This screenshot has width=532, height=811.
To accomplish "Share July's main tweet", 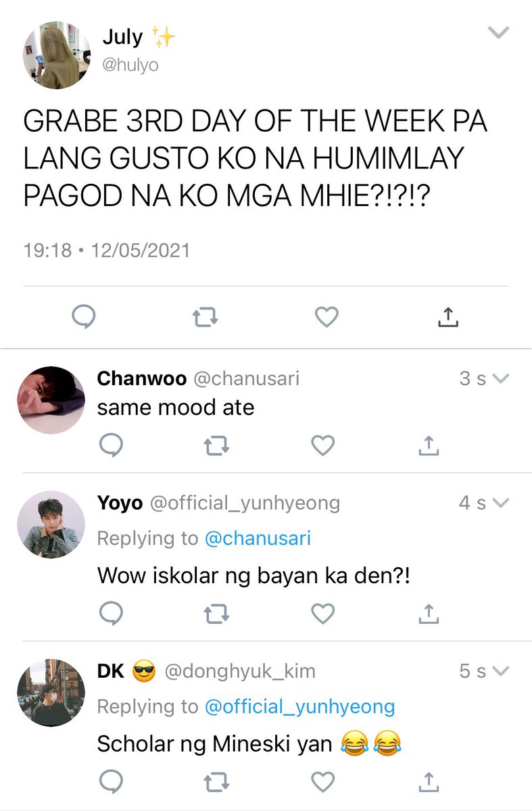I will click(x=448, y=316).
